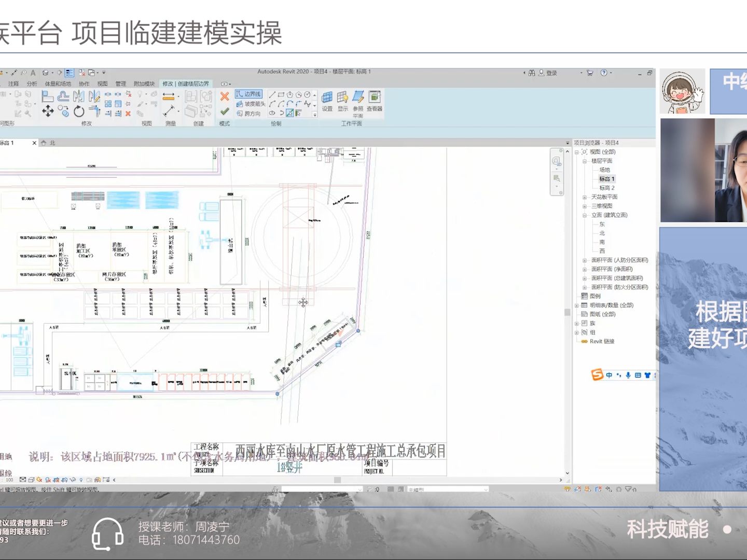Select the 边界线 (boundary line) sketch tool
The width and height of the screenshot is (747, 560).
[x=248, y=95]
